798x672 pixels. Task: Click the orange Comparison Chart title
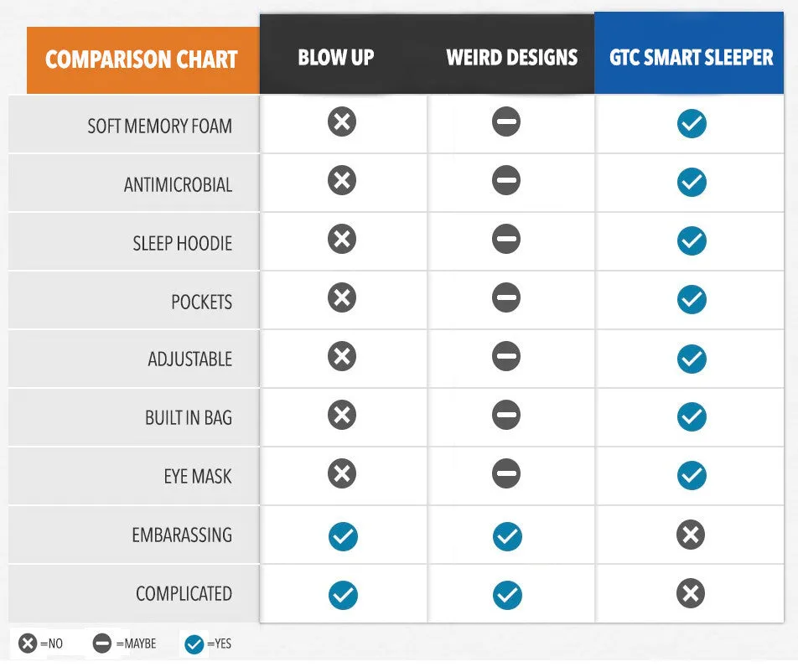[x=143, y=60]
